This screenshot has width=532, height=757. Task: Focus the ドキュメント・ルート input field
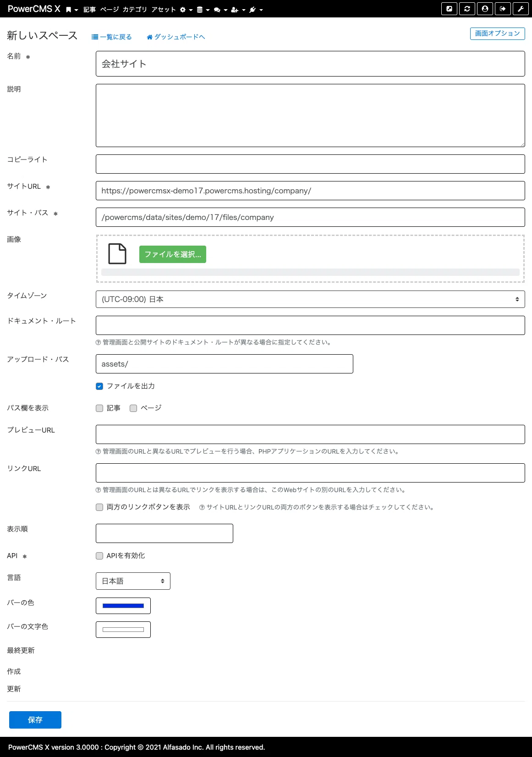click(310, 325)
